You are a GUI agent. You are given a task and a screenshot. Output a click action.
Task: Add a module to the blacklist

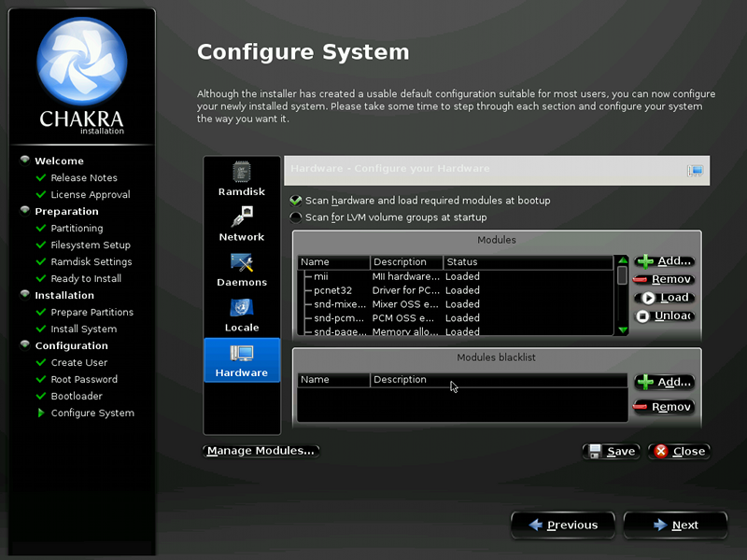[x=664, y=382]
